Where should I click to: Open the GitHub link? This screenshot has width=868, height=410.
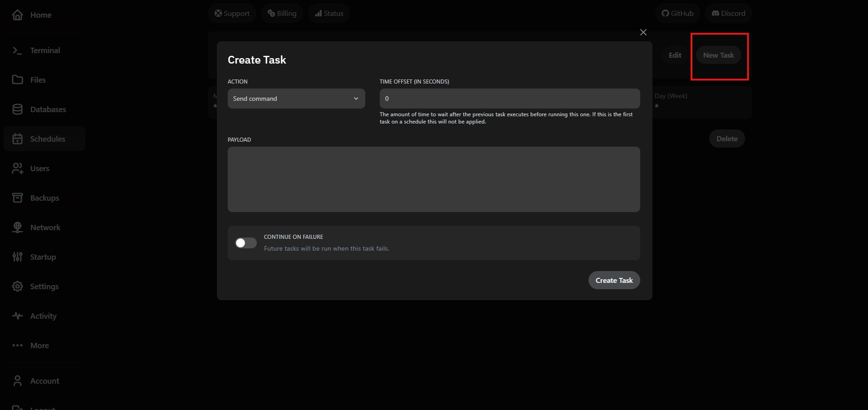(x=677, y=13)
